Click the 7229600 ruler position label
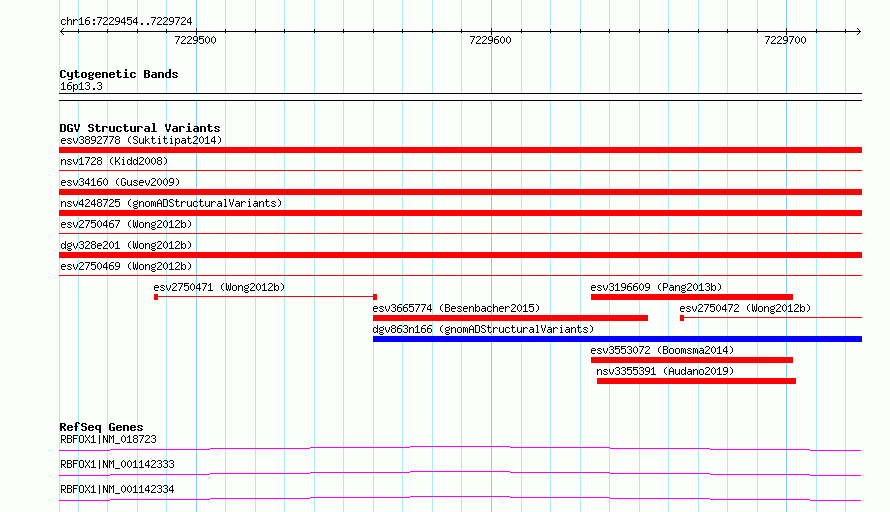The width and height of the screenshot is (890, 512). 490,40
